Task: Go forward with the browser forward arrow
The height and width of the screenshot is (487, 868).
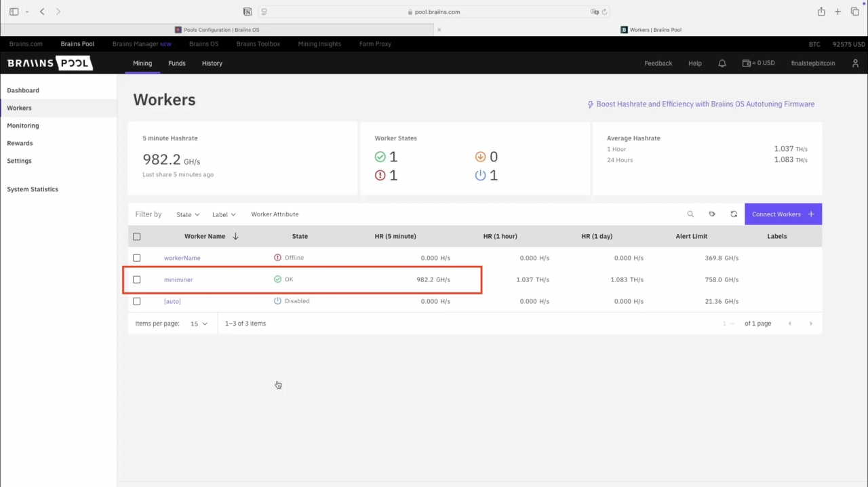Action: coord(58,12)
